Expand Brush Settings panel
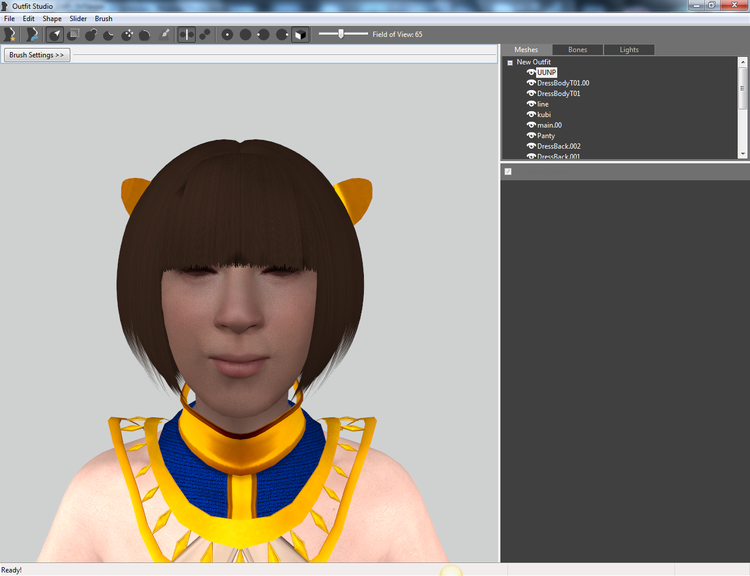Viewport: 750px width, 576px height. click(x=37, y=55)
